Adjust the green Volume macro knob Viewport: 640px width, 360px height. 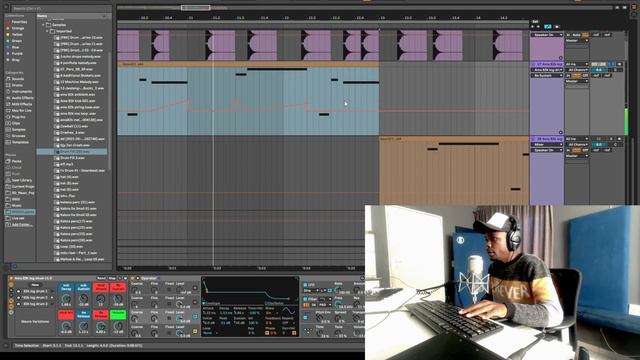pos(118,327)
